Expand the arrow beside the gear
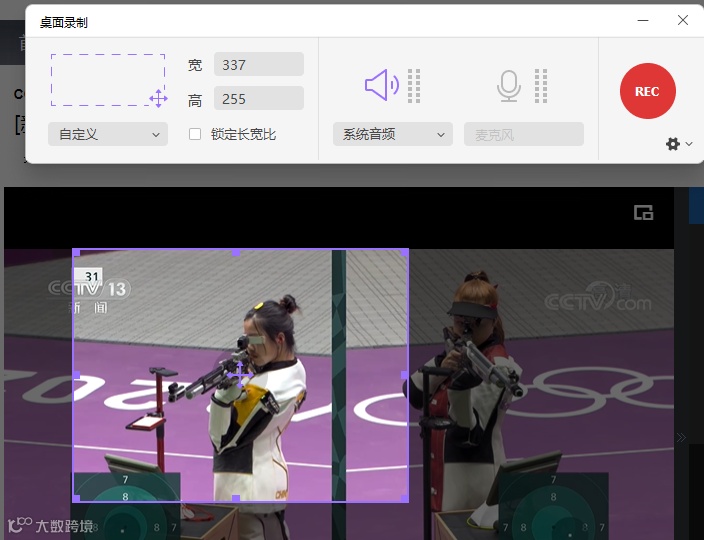 (689, 144)
